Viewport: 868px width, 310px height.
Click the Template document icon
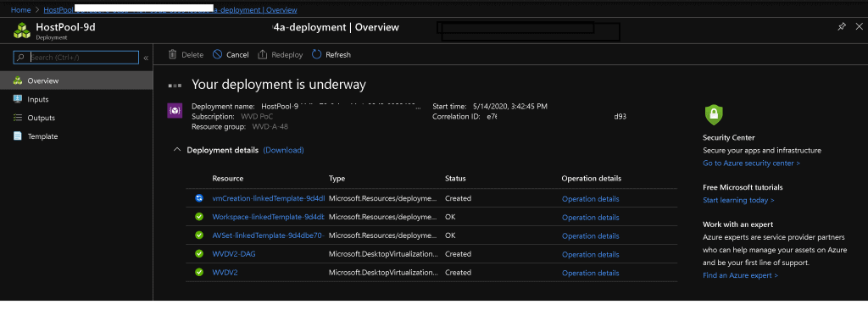tap(17, 136)
